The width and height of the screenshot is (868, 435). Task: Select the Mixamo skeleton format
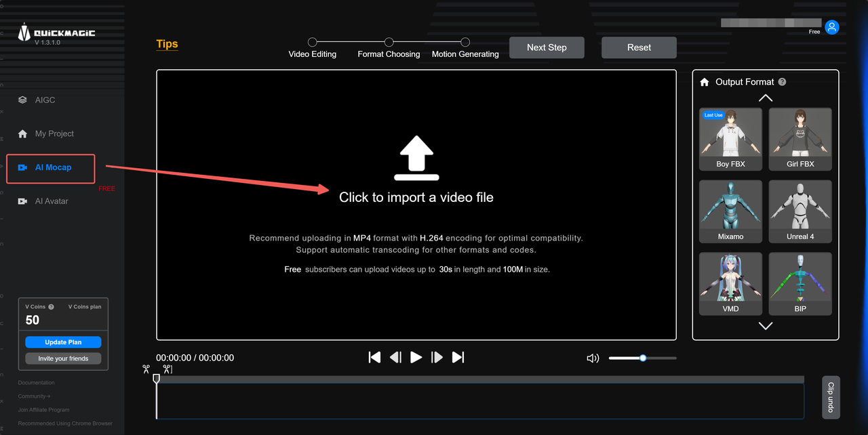(730, 211)
